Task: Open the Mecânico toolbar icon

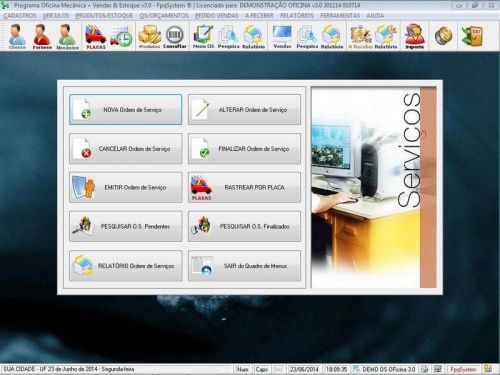Action: tap(67, 36)
